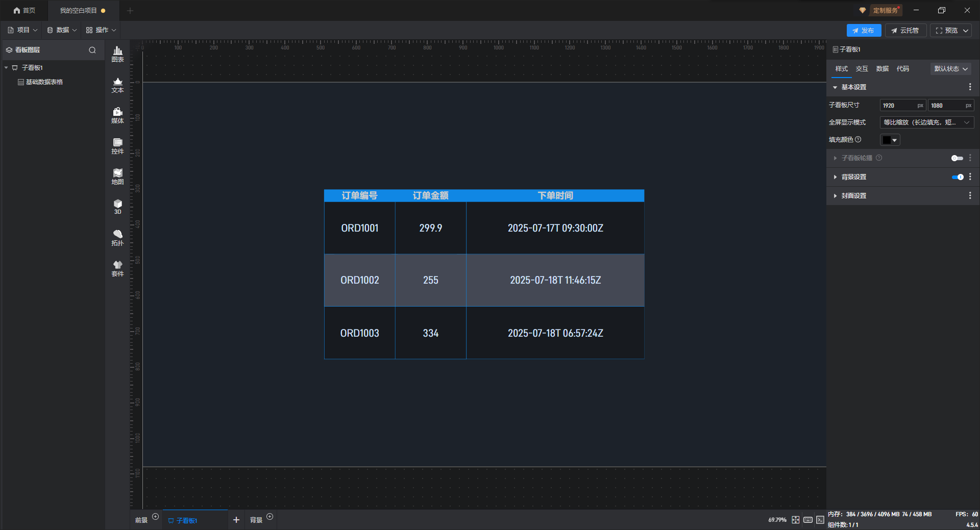Open the 填充颜色 color swatch picker
This screenshot has width=980, height=530.
click(890, 140)
